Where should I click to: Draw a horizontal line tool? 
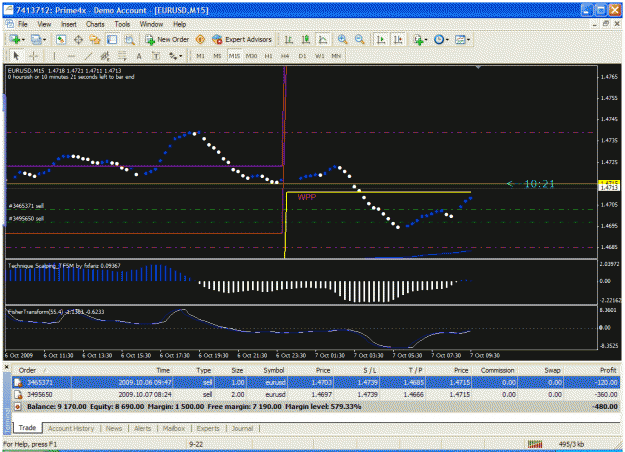pyautogui.click(x=71, y=56)
